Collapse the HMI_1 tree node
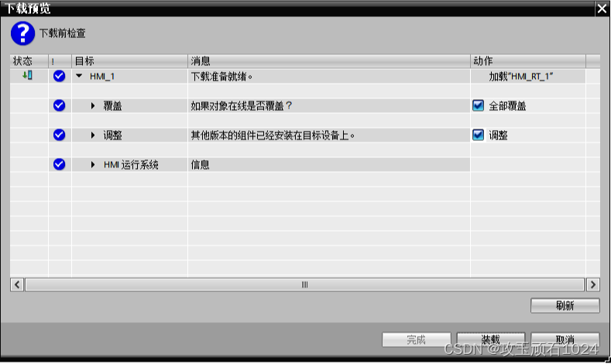611x364 pixels. (x=79, y=76)
